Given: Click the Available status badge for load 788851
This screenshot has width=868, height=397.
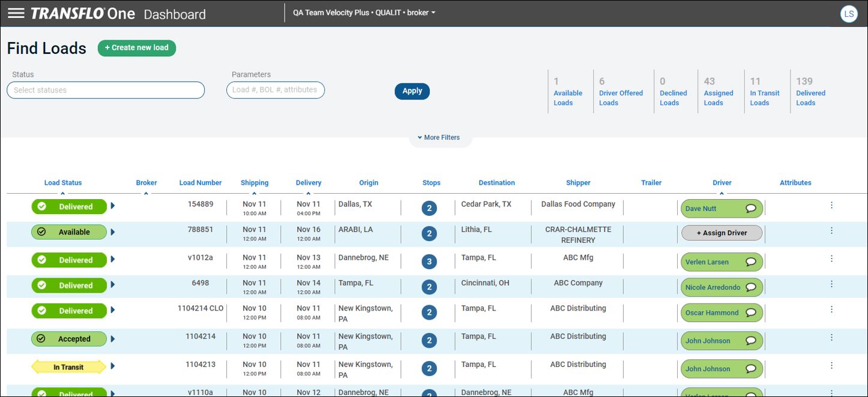Looking at the screenshot, I should click(68, 232).
